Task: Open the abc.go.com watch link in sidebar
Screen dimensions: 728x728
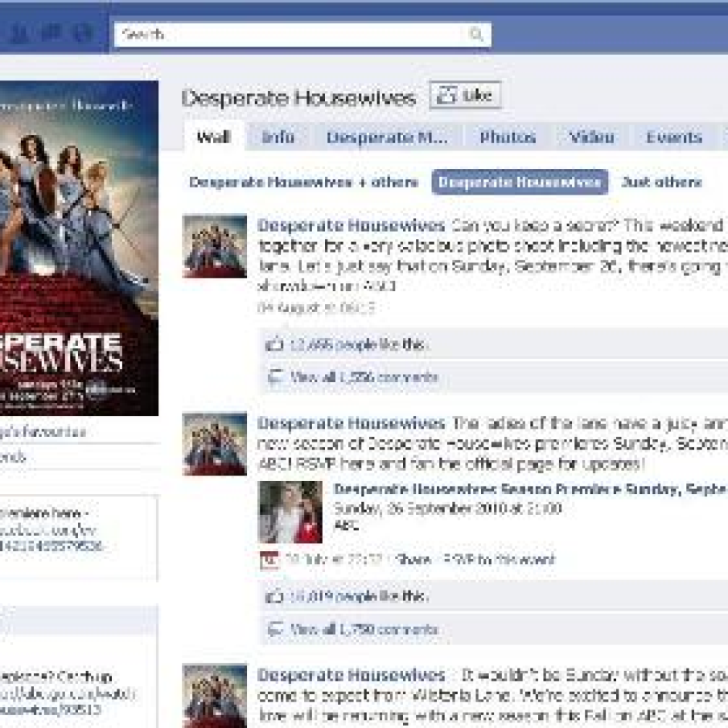Action: tap(68, 701)
